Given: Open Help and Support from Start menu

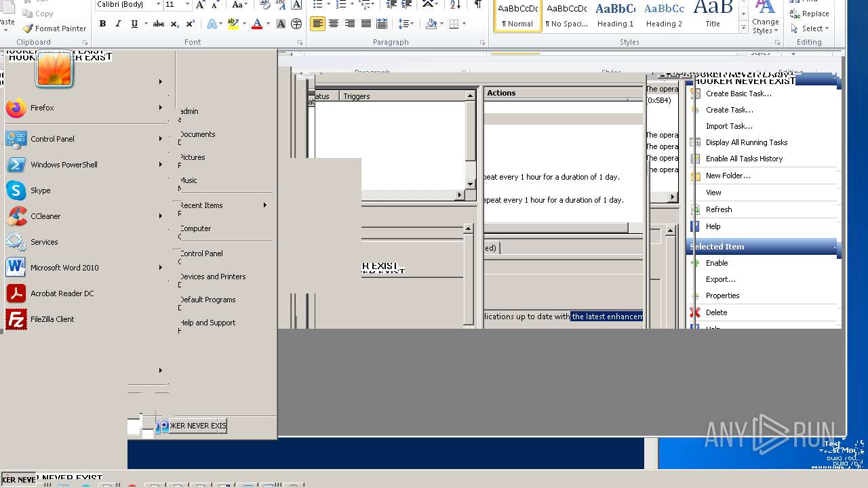Looking at the screenshot, I should [208, 323].
